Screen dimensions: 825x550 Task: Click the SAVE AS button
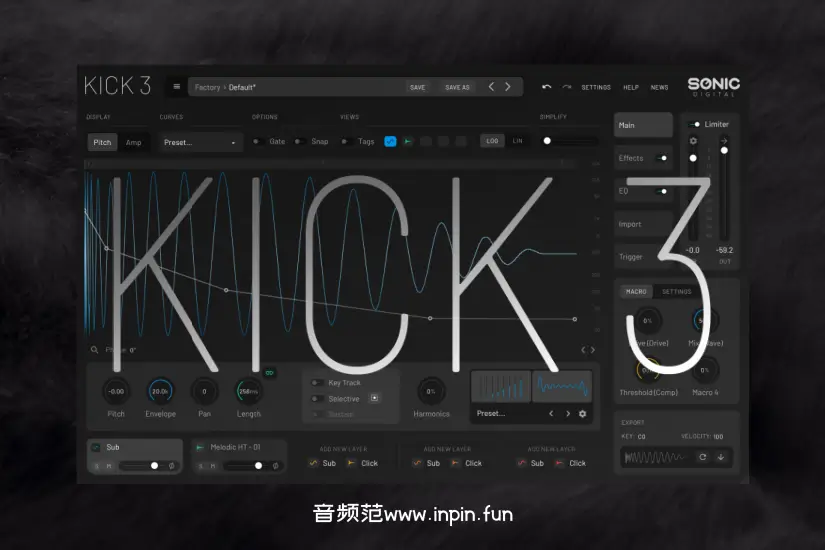[x=457, y=87]
